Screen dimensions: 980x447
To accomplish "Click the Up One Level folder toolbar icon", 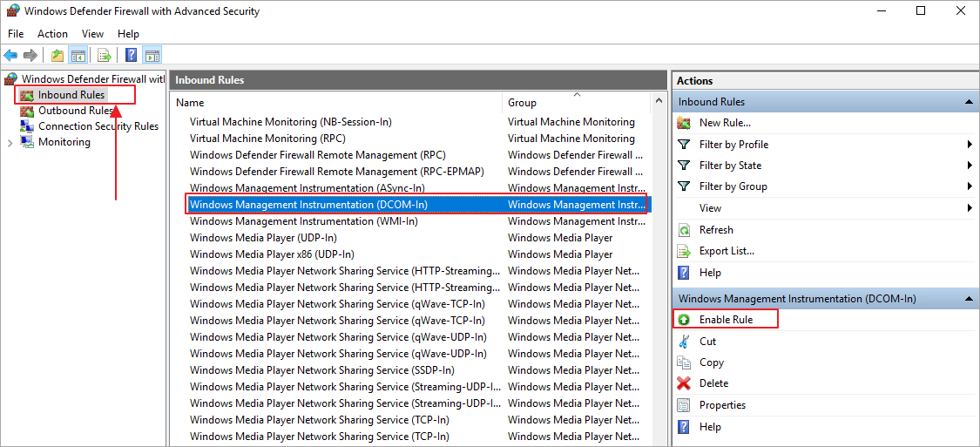I will [x=57, y=56].
